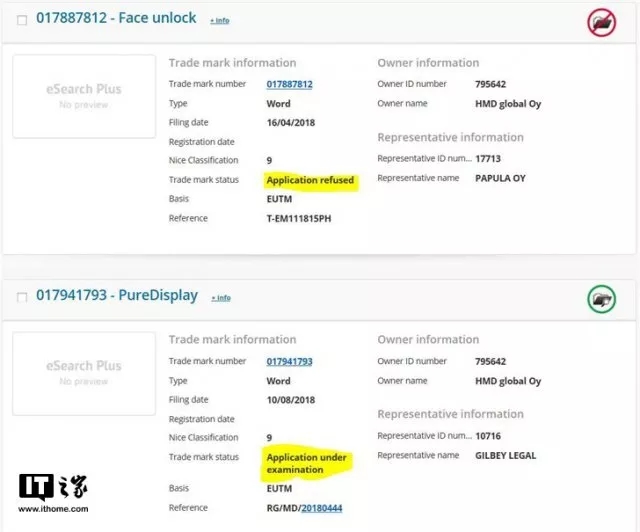This screenshot has height=532, width=640.
Task: Click the 'Trade mark information' heading of Face unlock
Action: [x=232, y=63]
